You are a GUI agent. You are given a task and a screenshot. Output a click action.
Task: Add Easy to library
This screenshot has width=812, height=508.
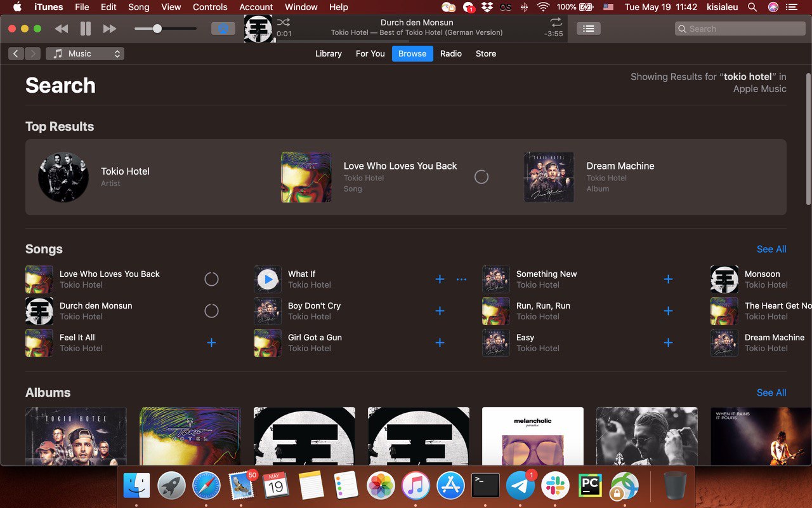668,343
